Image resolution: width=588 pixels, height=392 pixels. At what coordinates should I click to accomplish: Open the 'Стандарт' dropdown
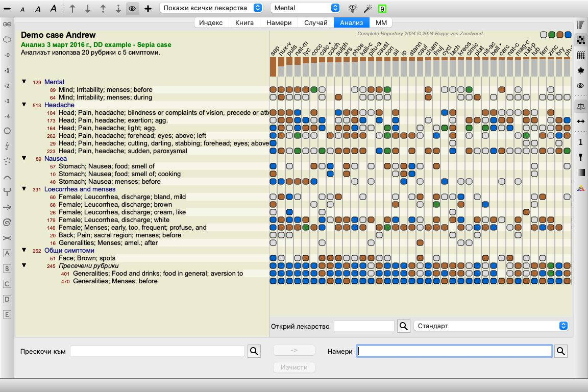point(491,326)
